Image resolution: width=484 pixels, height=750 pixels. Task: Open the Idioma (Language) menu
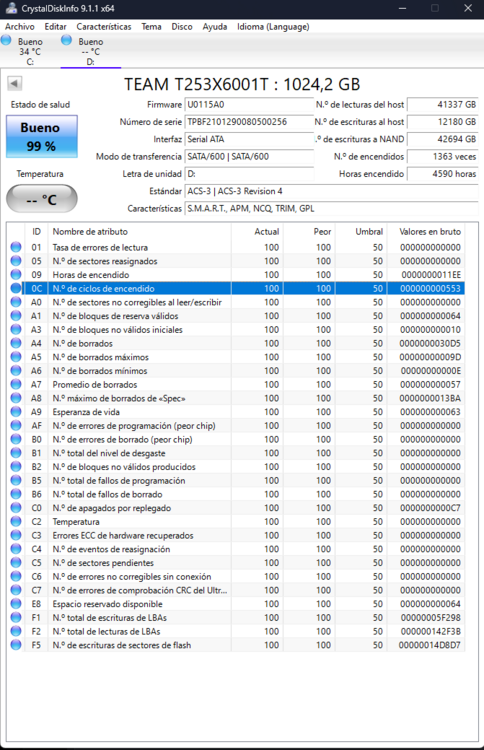[x=273, y=27]
